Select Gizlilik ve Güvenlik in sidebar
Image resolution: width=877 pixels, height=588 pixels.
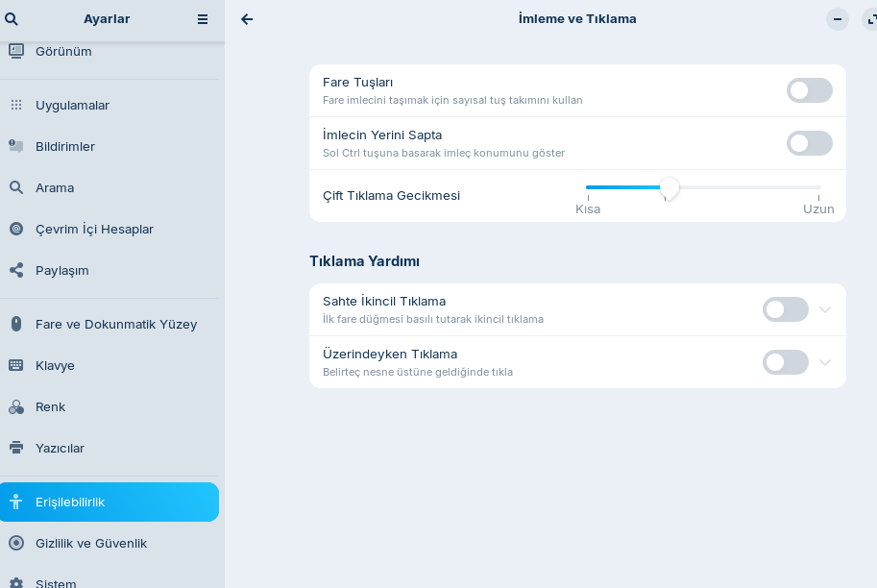(x=91, y=543)
